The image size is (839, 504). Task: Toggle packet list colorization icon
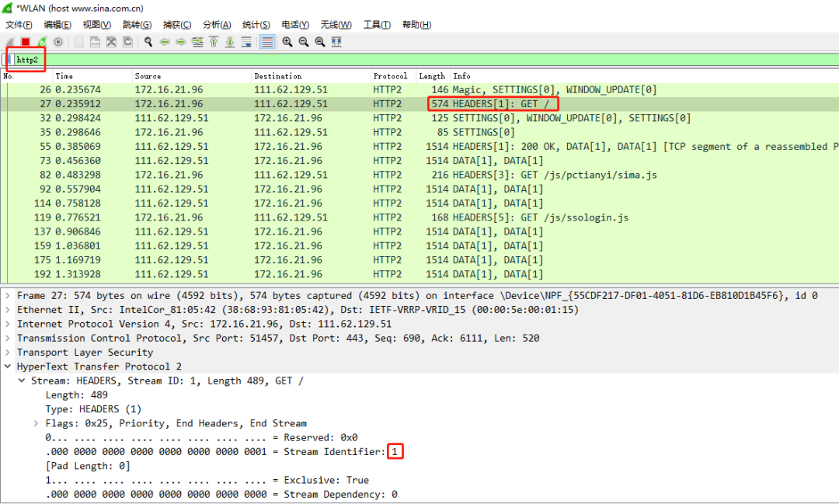[x=267, y=42]
